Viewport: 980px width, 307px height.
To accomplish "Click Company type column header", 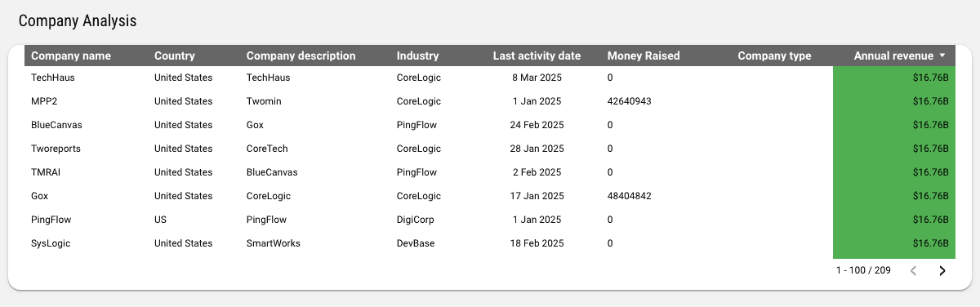I will click(x=774, y=56).
